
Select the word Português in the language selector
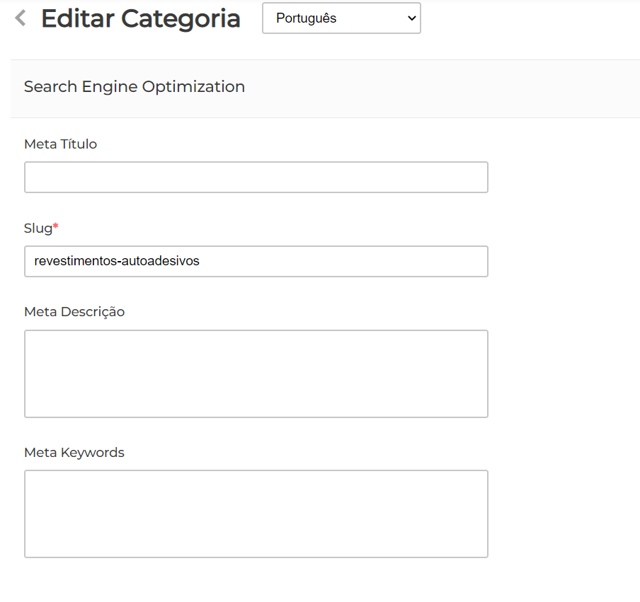coord(306,18)
